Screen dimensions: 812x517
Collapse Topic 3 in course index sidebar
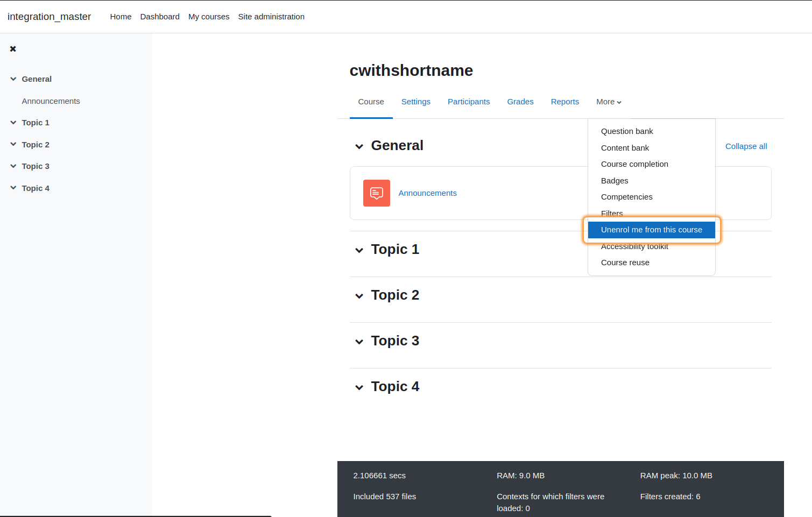(x=13, y=166)
